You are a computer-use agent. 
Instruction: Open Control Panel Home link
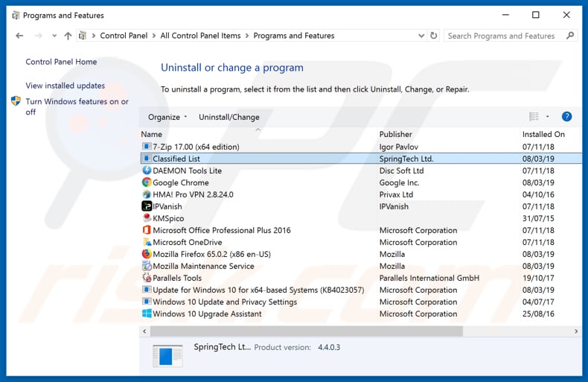pyautogui.click(x=61, y=62)
